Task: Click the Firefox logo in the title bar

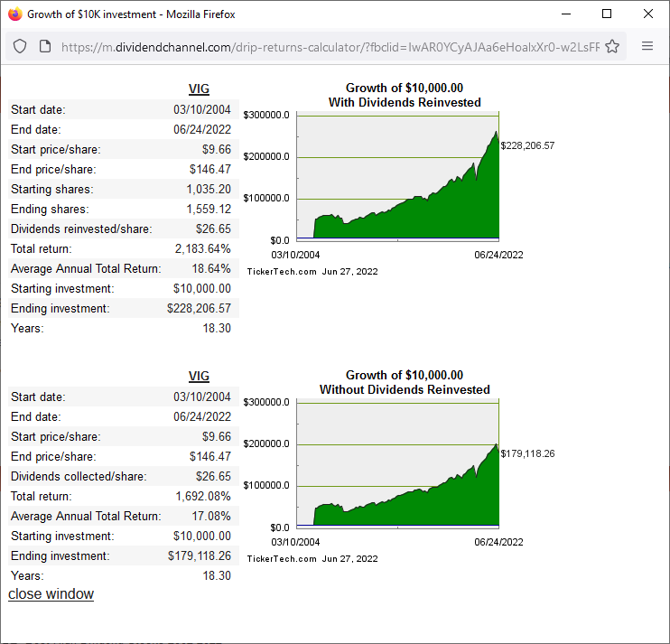Action: (14, 14)
